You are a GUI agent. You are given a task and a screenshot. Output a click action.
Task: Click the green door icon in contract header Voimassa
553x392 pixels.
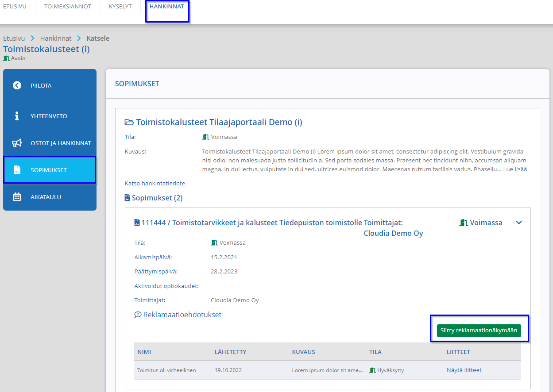(x=464, y=223)
